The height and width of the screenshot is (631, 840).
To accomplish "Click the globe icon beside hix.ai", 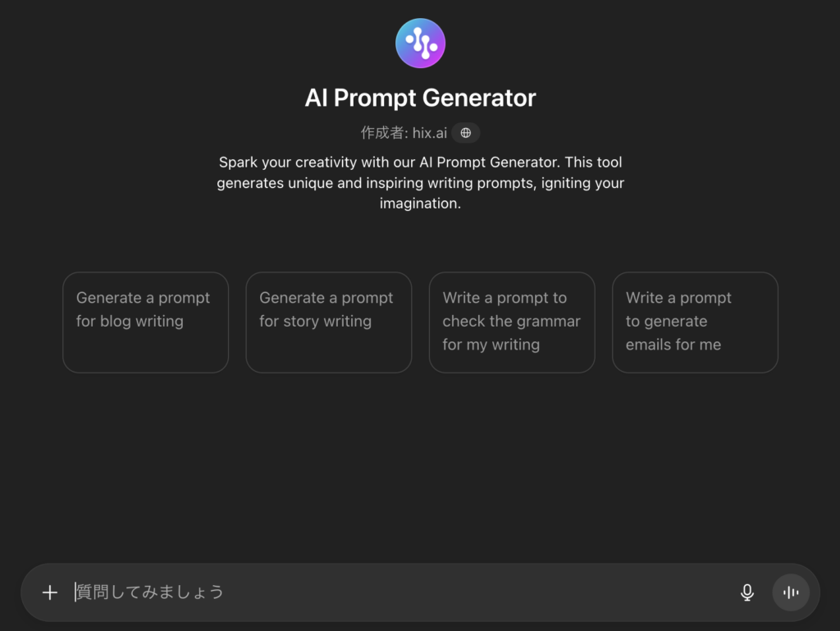I will 466,133.
